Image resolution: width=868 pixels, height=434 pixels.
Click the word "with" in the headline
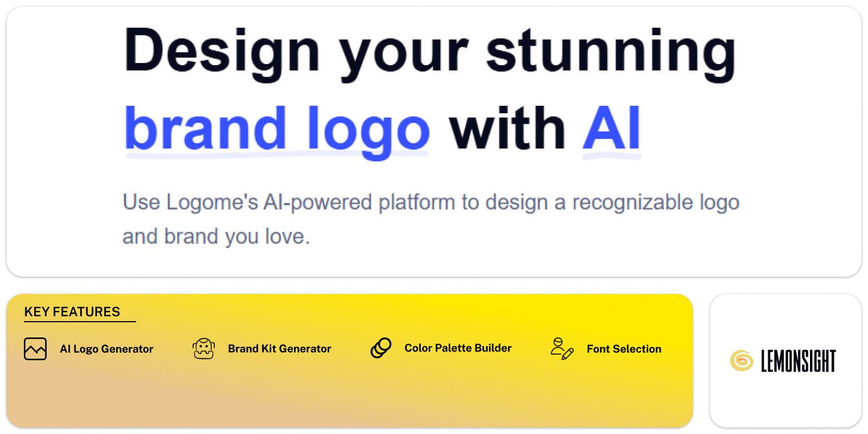[x=507, y=129]
